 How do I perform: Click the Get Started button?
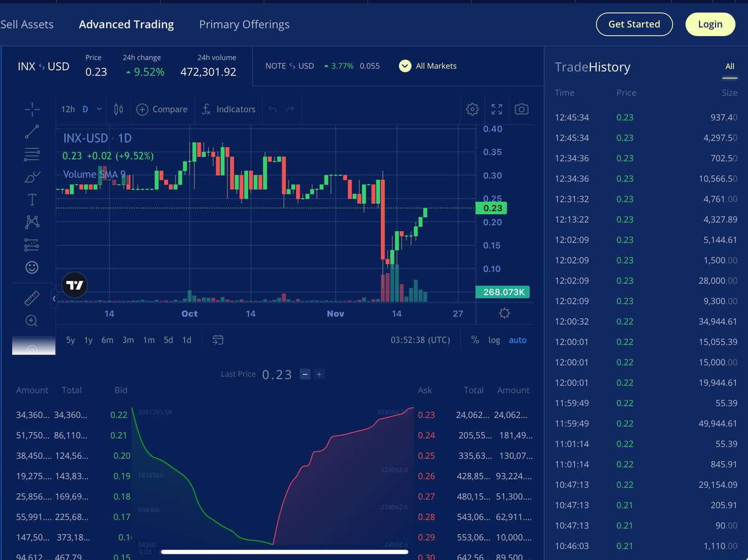click(x=634, y=24)
